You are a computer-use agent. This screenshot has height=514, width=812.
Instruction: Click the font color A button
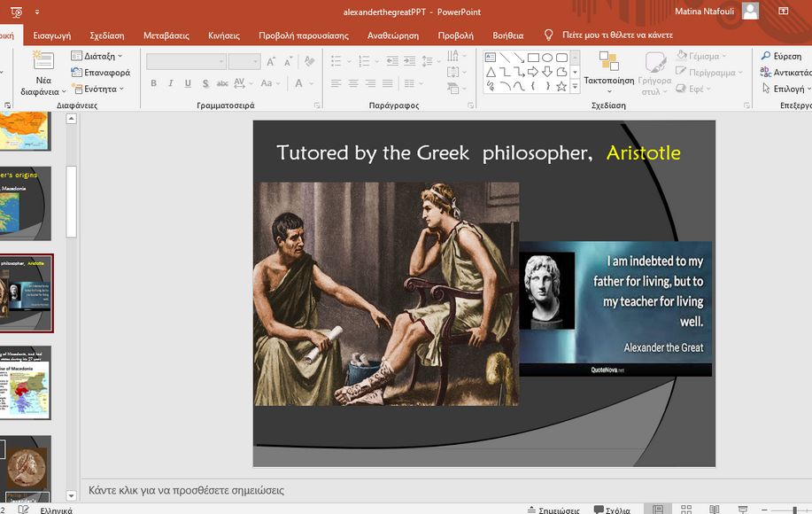click(x=298, y=83)
